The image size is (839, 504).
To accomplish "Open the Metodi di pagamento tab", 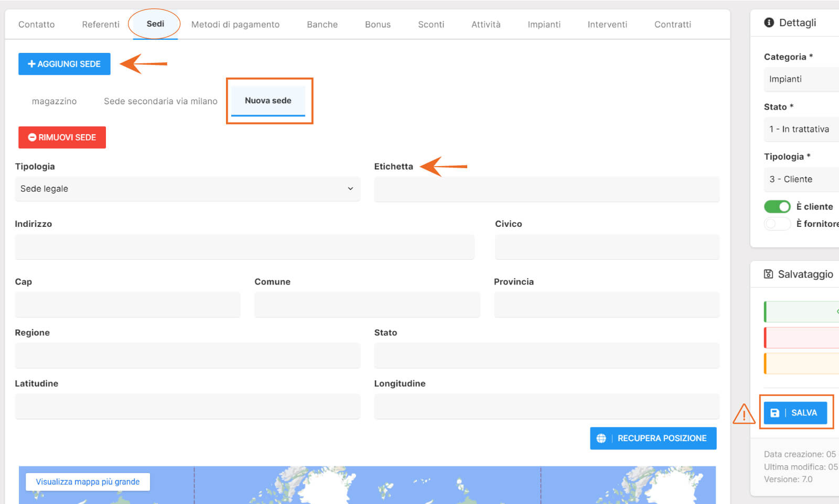I will (235, 25).
